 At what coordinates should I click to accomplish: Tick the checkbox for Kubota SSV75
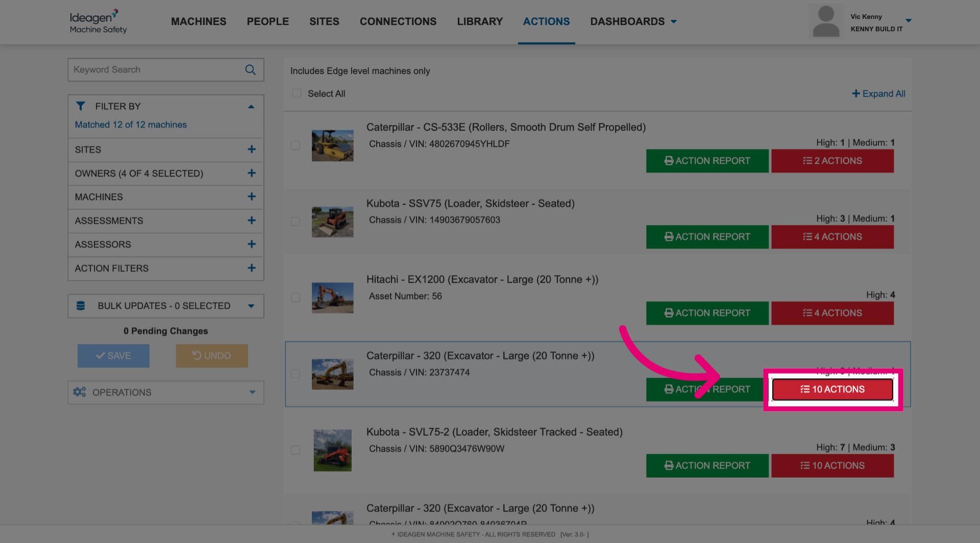[x=296, y=221]
